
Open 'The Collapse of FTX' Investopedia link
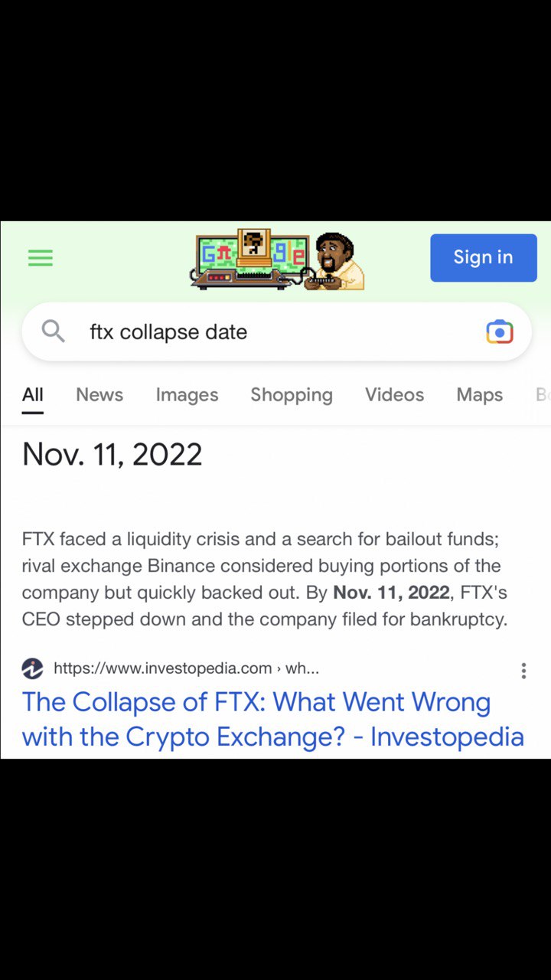[273, 719]
